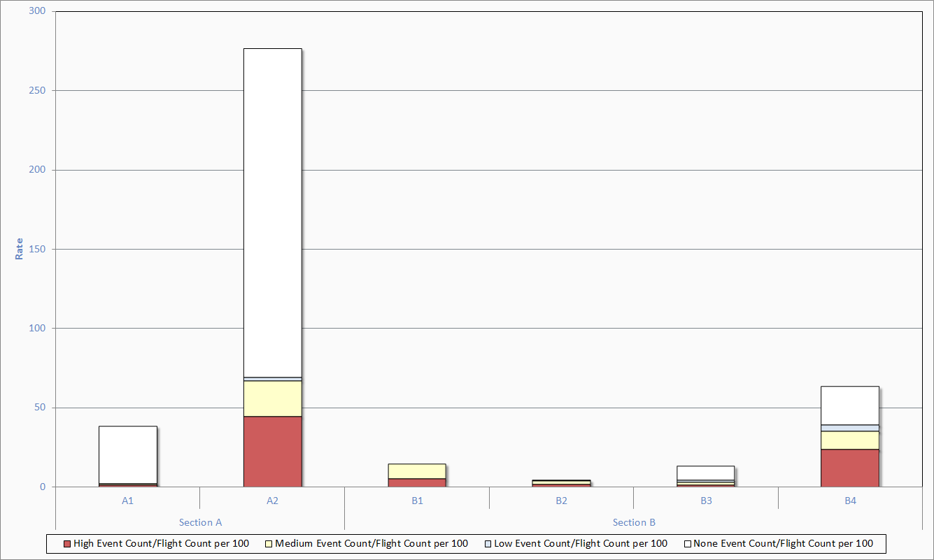
Task: Select the B2 stacked bar
Action: (561, 483)
